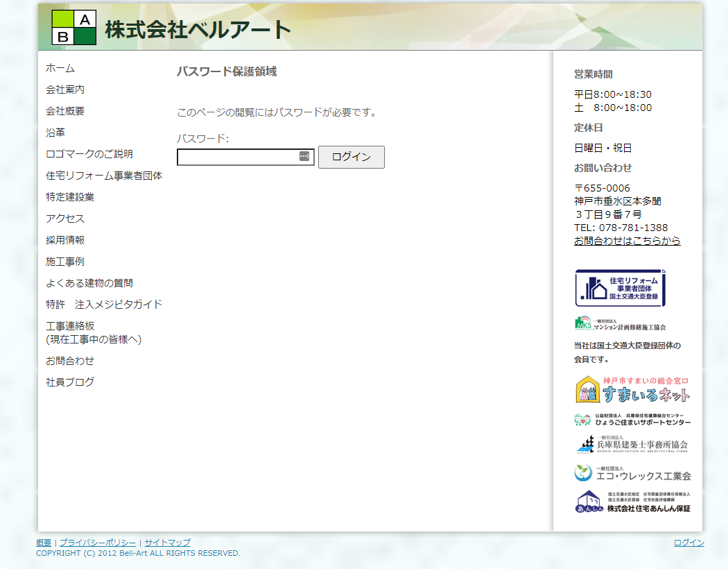Click the エコ・ウレックス工業会 leaf logo
Image resolution: width=728 pixels, height=569 pixels.
click(634, 474)
